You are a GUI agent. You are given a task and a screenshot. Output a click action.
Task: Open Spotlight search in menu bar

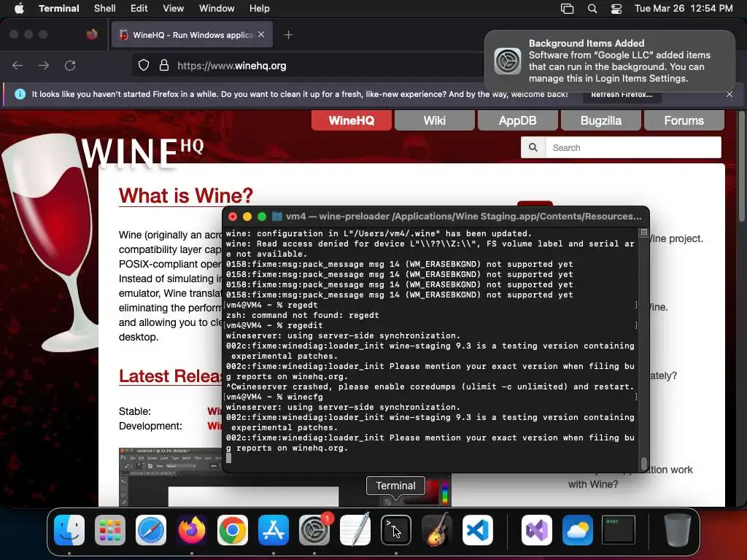pyautogui.click(x=592, y=9)
